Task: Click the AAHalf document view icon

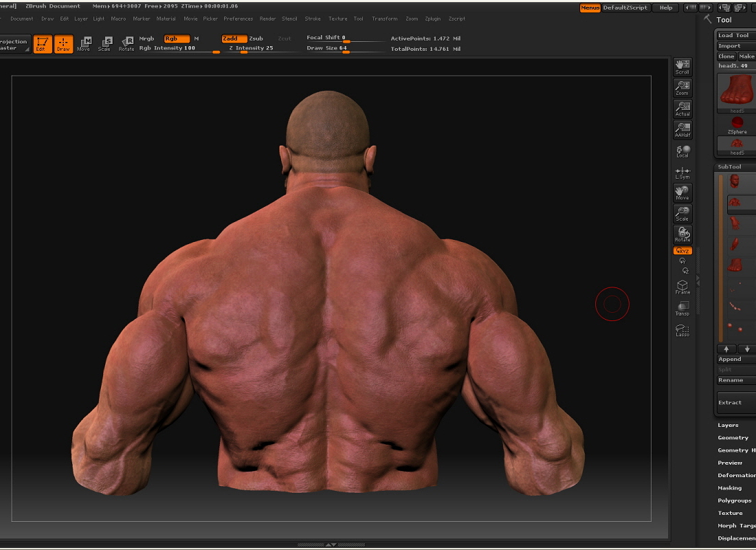Action: pos(682,127)
